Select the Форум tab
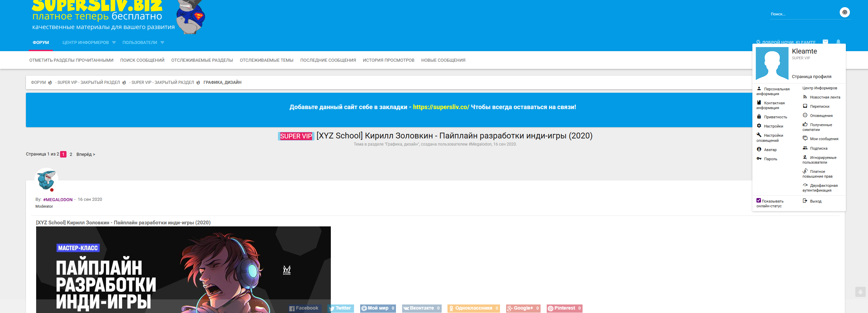 click(x=41, y=43)
